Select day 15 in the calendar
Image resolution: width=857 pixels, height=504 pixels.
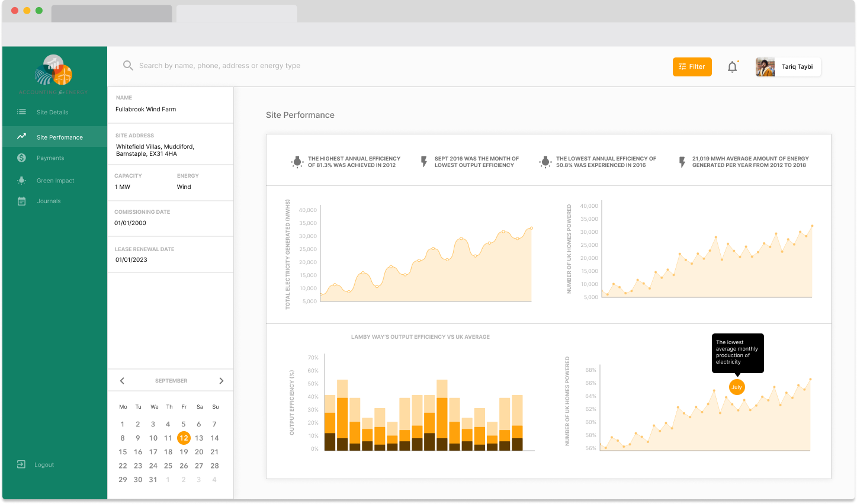point(123,452)
